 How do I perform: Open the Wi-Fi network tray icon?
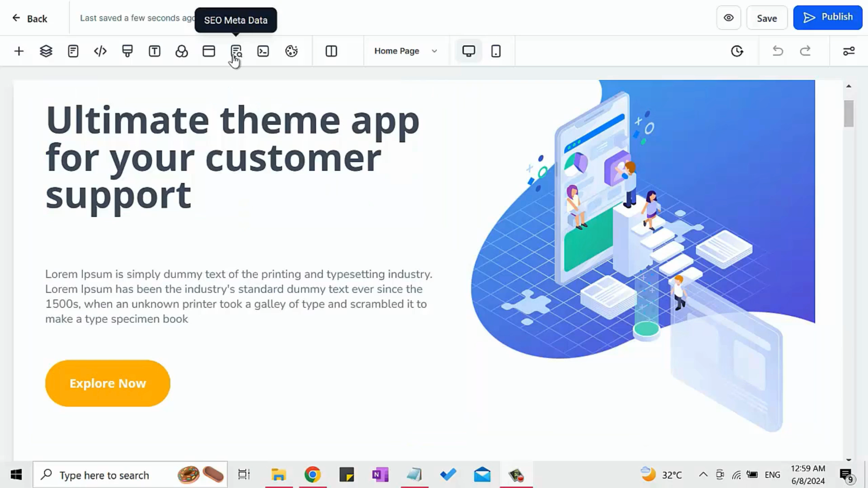tap(736, 475)
